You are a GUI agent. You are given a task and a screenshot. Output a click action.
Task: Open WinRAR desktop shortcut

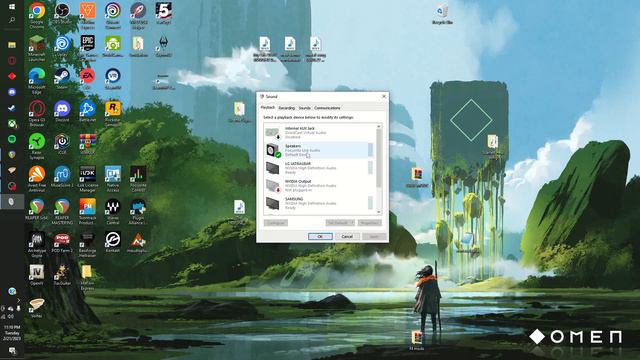pyautogui.click(x=87, y=144)
